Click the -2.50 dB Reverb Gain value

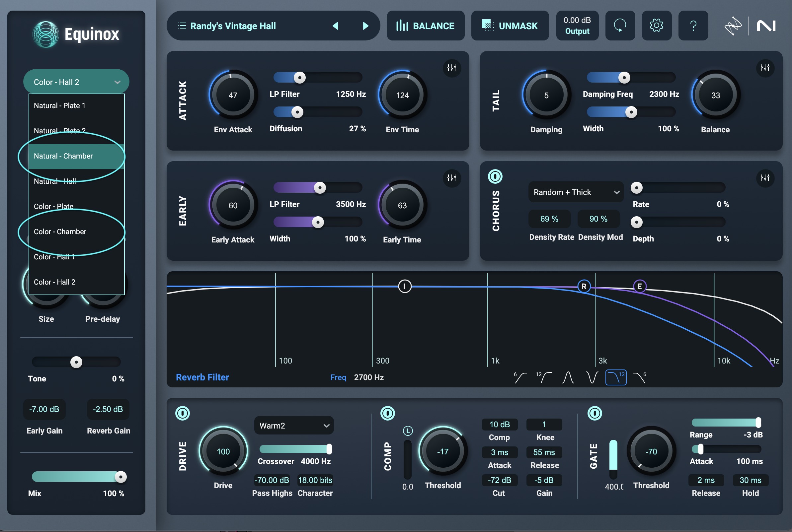click(108, 409)
